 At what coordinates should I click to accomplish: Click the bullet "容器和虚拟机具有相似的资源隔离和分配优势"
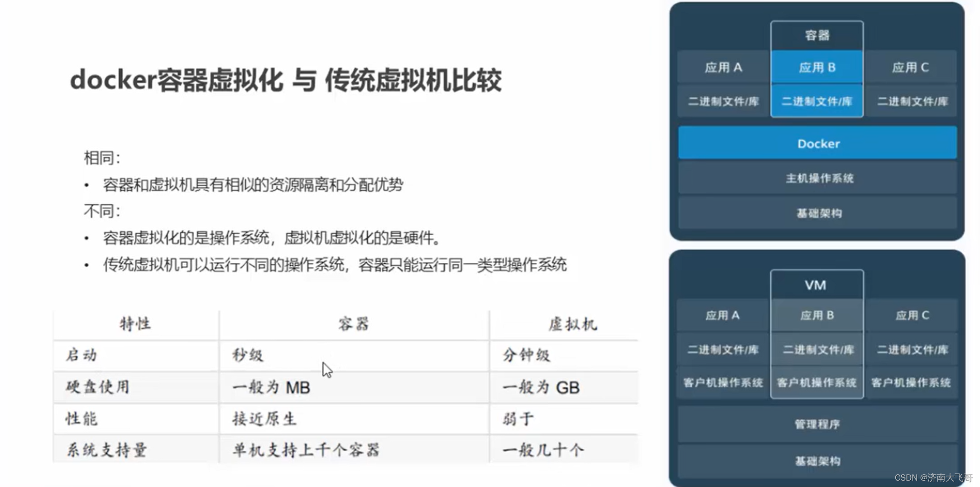[253, 185]
